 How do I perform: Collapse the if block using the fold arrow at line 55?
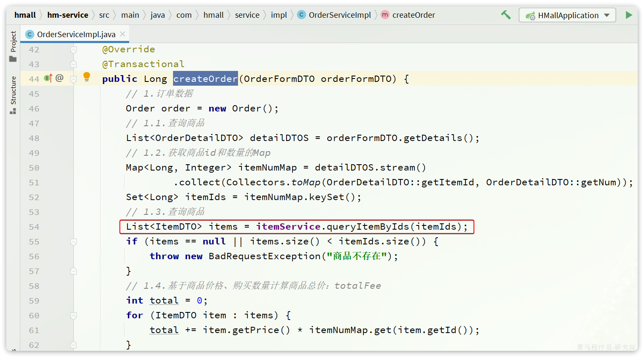[x=73, y=241]
